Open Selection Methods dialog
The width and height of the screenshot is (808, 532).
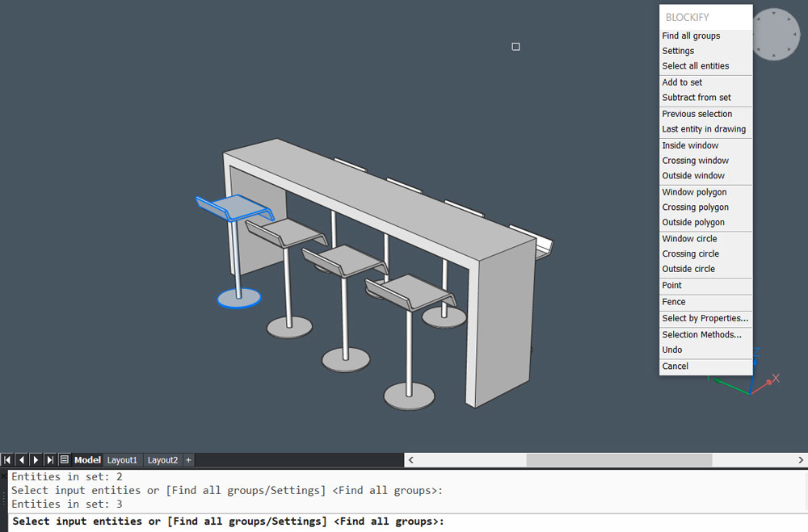[x=701, y=334]
